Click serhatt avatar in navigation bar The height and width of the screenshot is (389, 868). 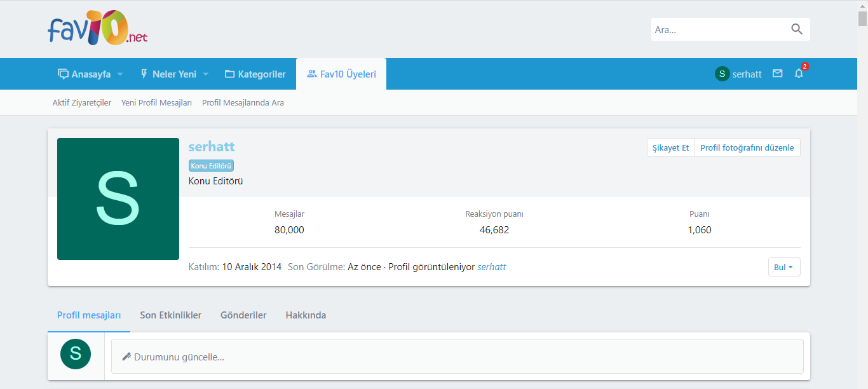pyautogui.click(x=722, y=74)
